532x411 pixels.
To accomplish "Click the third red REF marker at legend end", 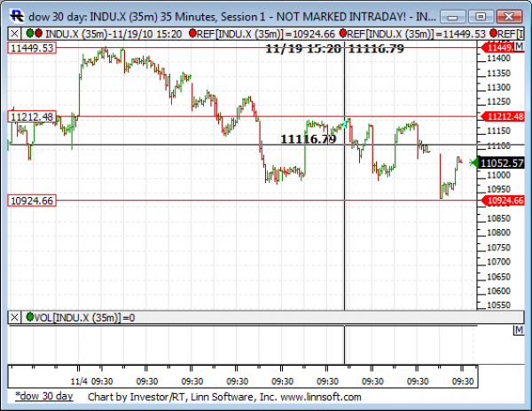I will tap(493, 33).
